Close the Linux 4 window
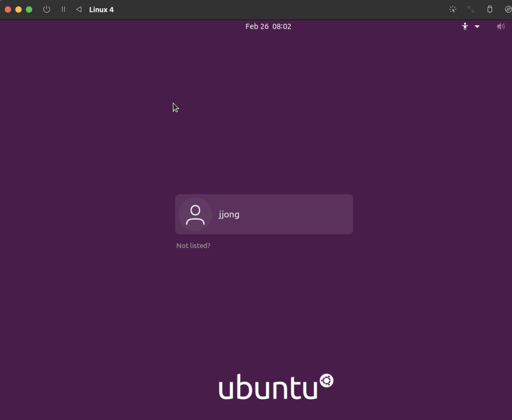 pyautogui.click(x=8, y=9)
